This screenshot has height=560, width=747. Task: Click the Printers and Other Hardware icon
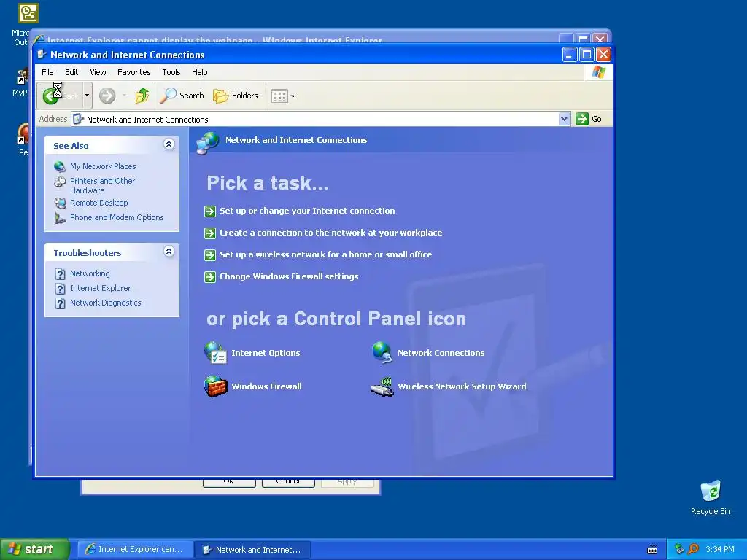tap(60, 182)
